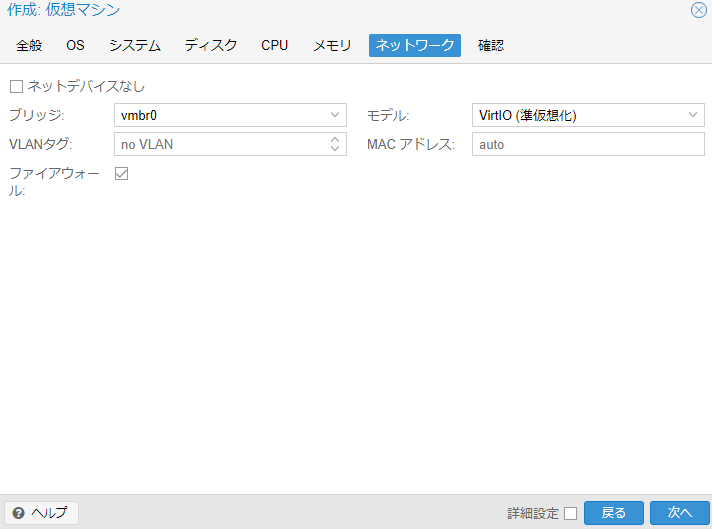This screenshot has width=712, height=529.
Task: Select the ネットワーク tab
Action: click(x=415, y=45)
